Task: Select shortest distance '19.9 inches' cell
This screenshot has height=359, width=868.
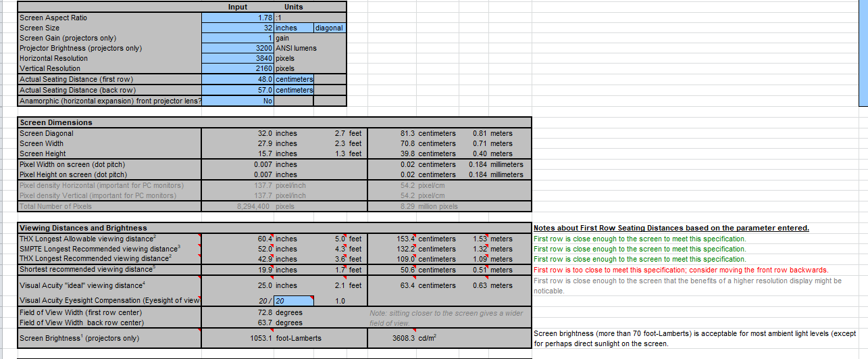Action: (x=278, y=270)
